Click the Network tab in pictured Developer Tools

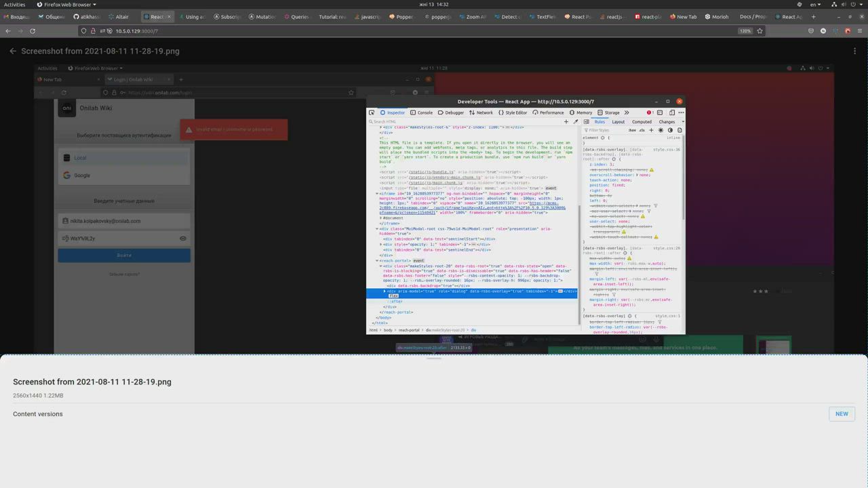[x=481, y=113]
